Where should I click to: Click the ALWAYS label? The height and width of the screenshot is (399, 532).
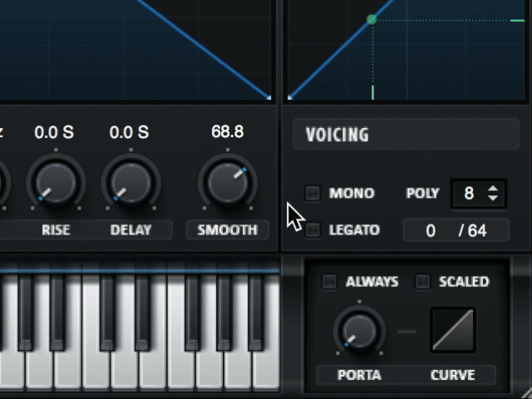[x=372, y=282]
